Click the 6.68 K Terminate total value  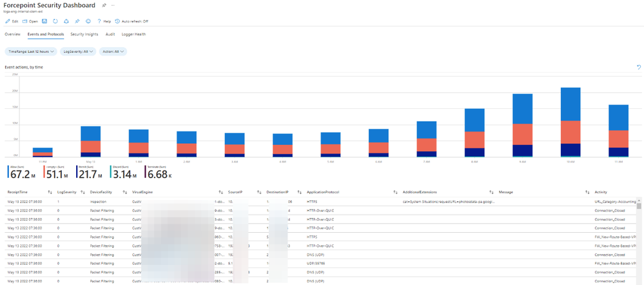(159, 175)
